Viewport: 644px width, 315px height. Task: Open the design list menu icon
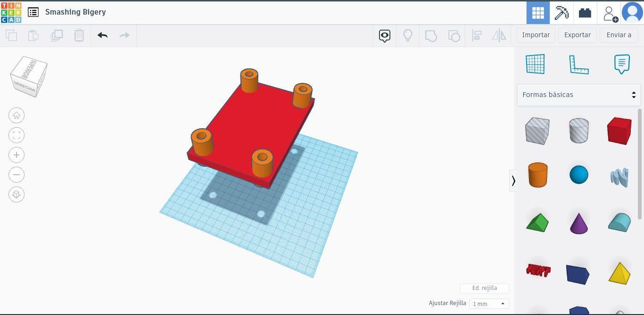[33, 12]
